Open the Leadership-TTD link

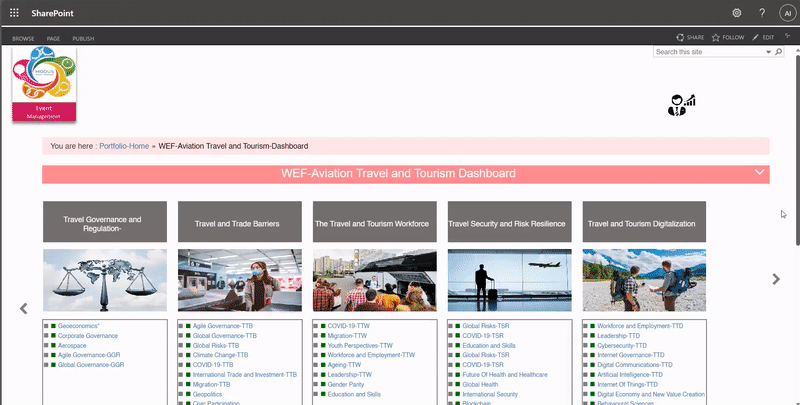(x=618, y=336)
